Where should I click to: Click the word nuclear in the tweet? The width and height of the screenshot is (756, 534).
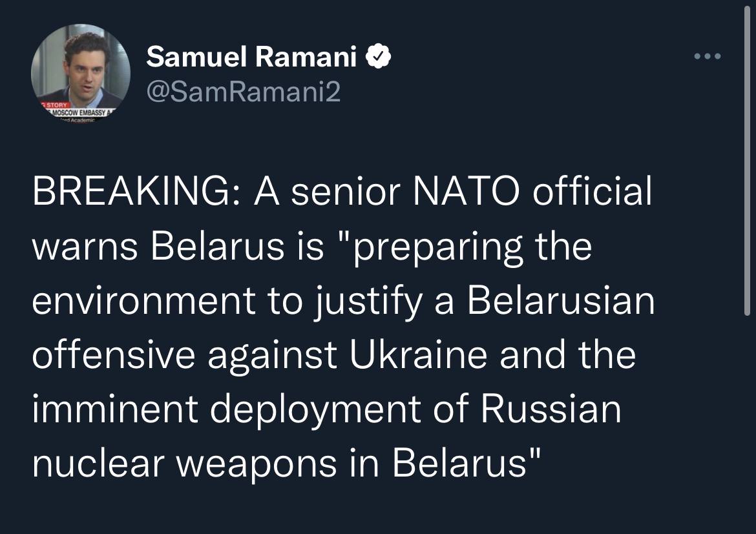(92, 464)
